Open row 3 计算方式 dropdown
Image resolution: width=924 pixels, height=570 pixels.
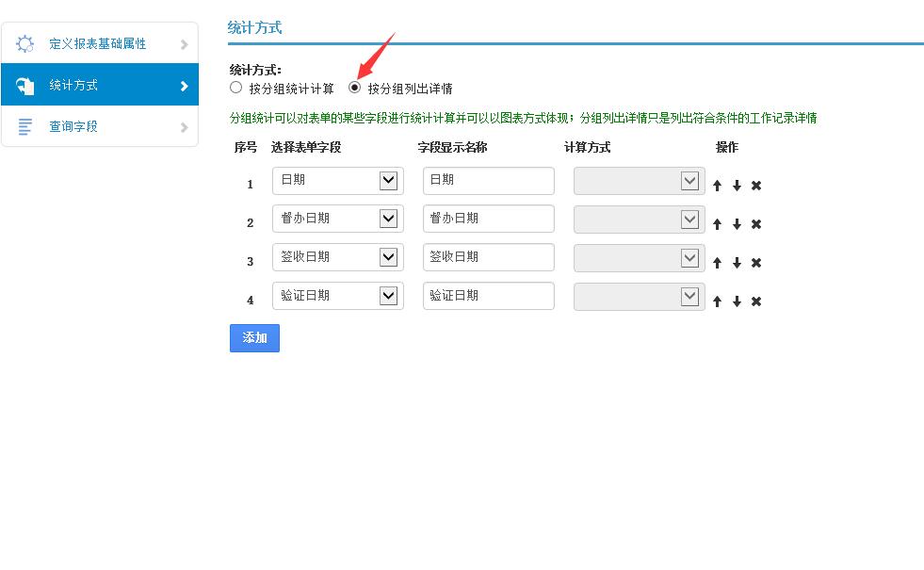640,257
